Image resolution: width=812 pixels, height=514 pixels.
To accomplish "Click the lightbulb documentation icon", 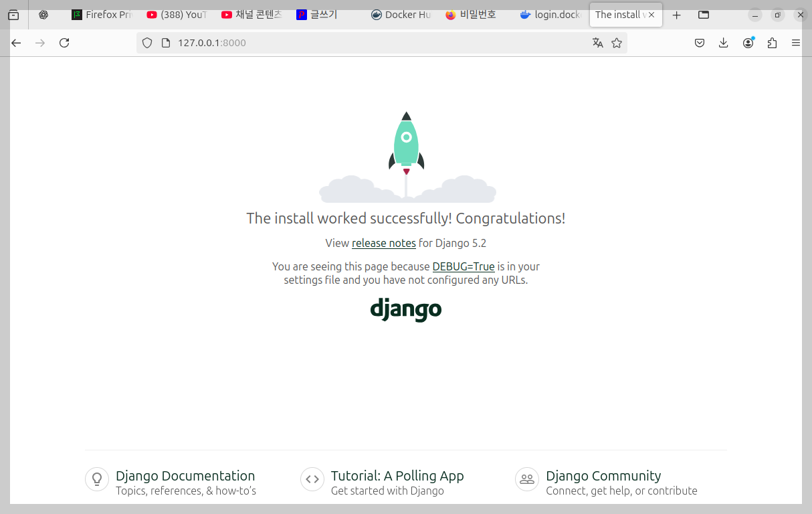I will click(97, 479).
